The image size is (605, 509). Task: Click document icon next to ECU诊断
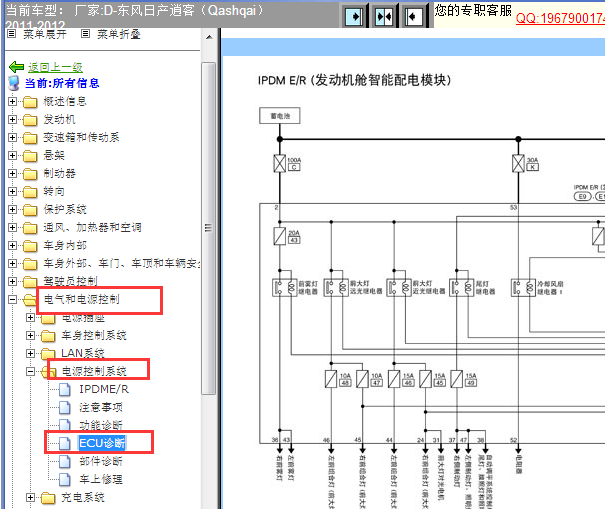(65, 443)
